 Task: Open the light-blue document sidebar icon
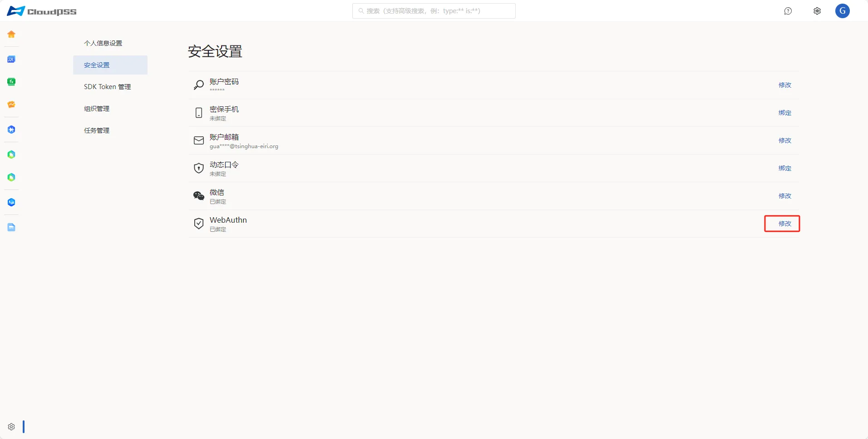point(11,227)
